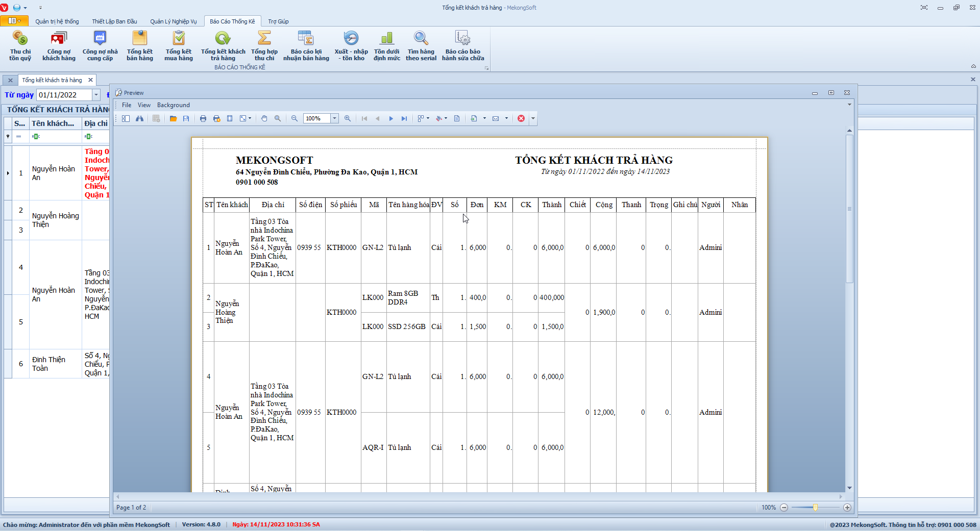Click the Tên khách column header in grid
The width and height of the screenshot is (980, 531).
click(53, 123)
